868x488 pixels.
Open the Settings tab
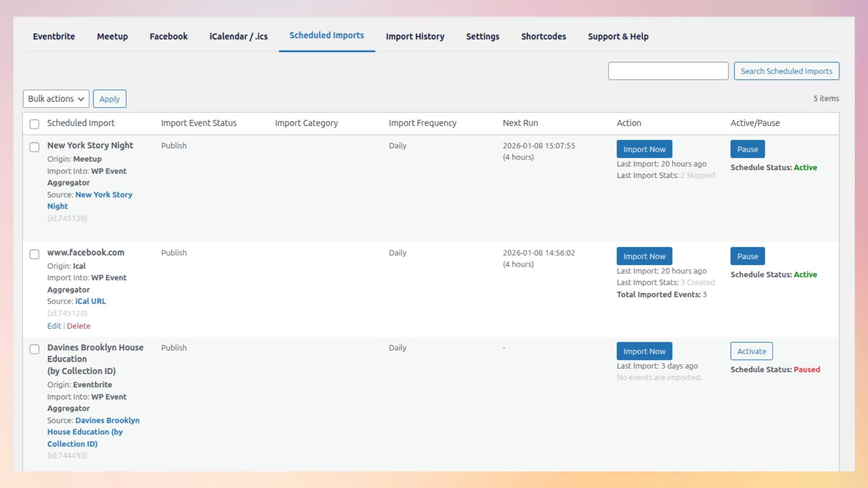coord(482,37)
